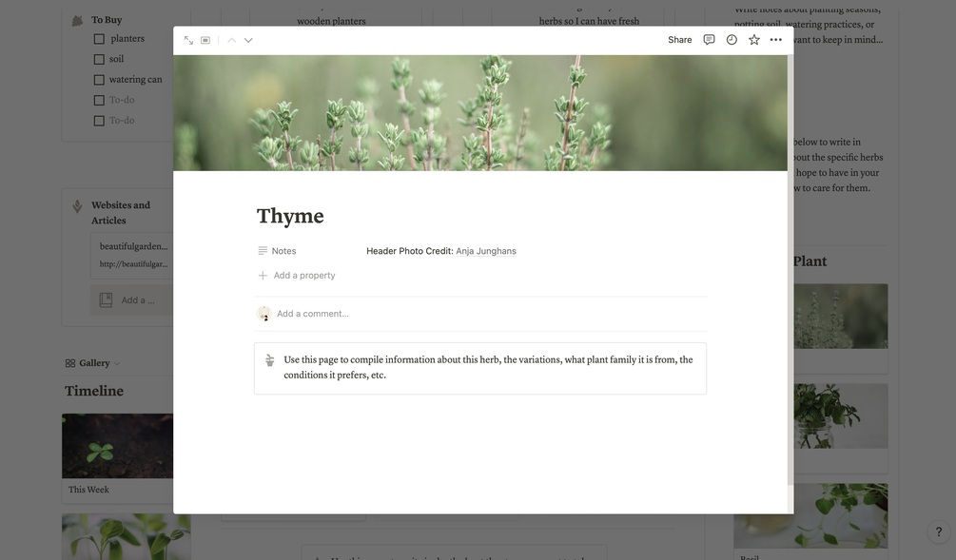View page history with clock icon
This screenshot has width=956, height=560.
pyautogui.click(x=732, y=40)
